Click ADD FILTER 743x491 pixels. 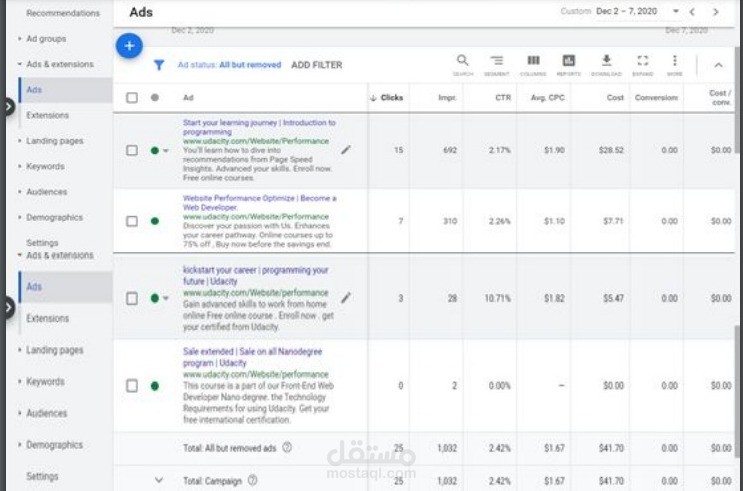317,65
